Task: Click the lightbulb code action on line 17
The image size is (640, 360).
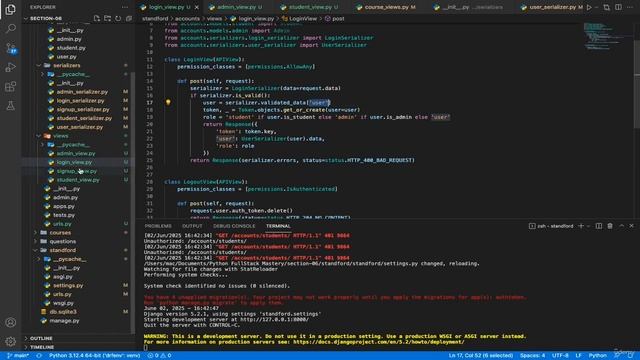Action: pos(168,102)
